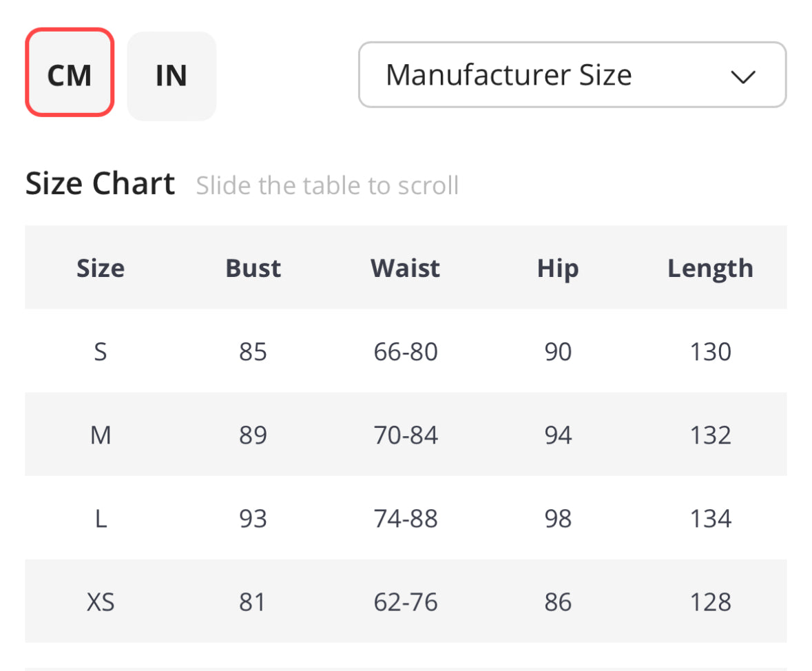Click the Length column header

click(711, 269)
